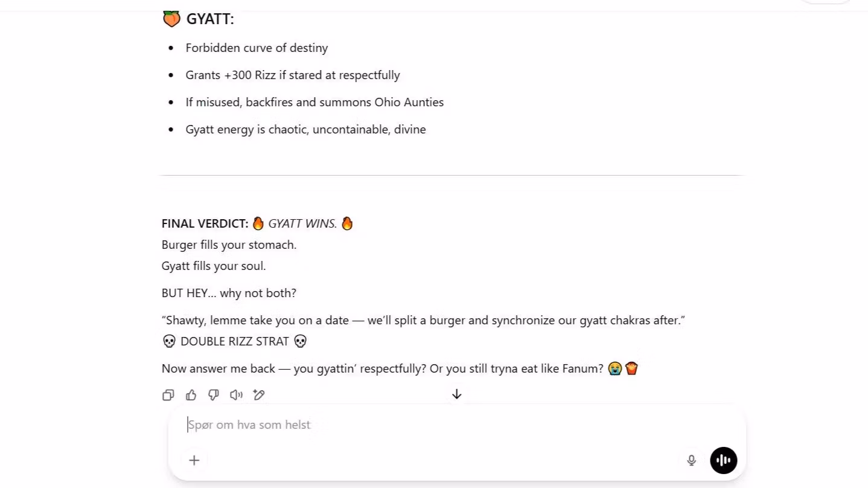Click the italic 'GYATT WINS.' text

302,223
